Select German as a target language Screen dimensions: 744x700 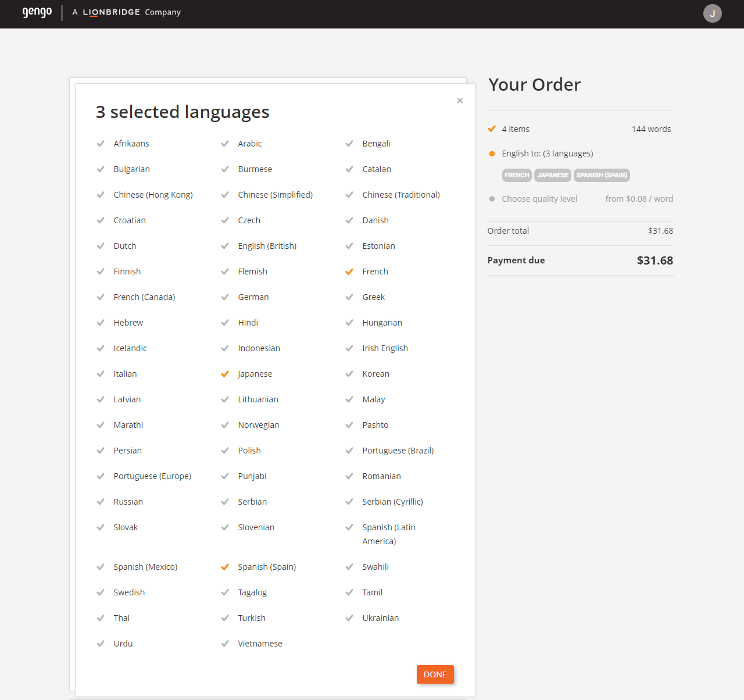click(x=253, y=297)
